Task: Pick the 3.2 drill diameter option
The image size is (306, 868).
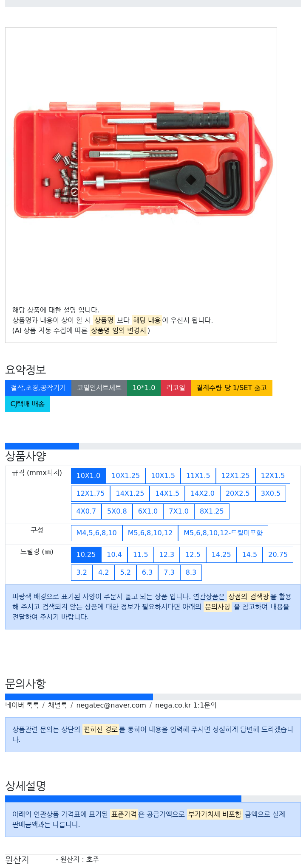Action: pos(82,573)
